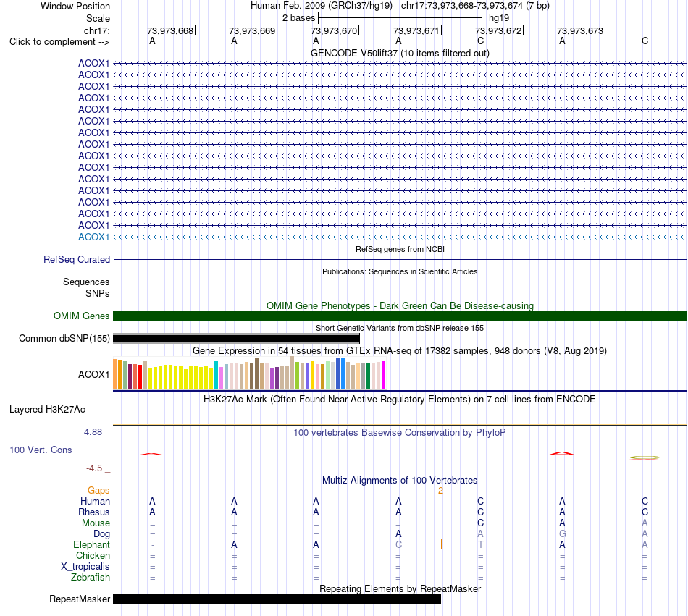Click position label 73,973,670
Screen dimensions: 688x616
click(x=334, y=30)
